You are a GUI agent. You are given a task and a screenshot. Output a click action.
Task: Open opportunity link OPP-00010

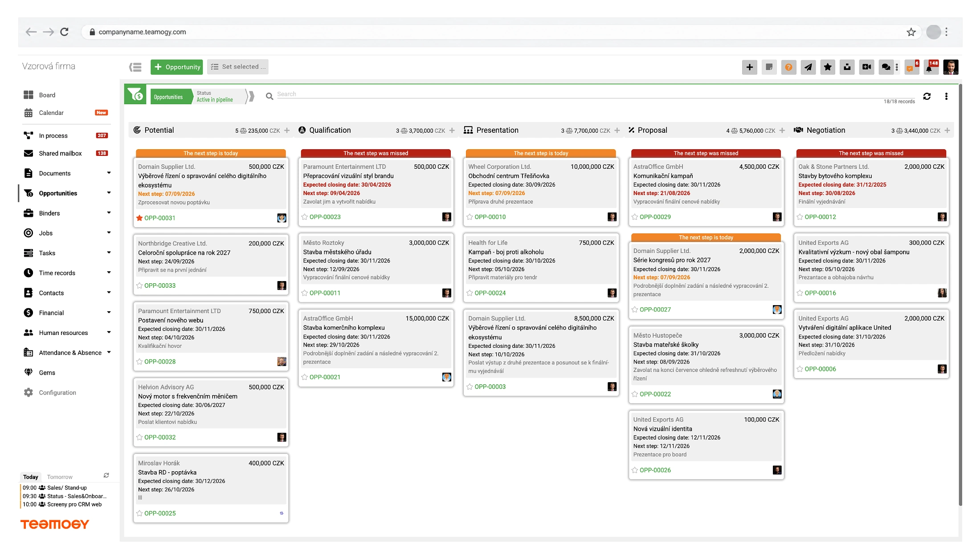[490, 217]
